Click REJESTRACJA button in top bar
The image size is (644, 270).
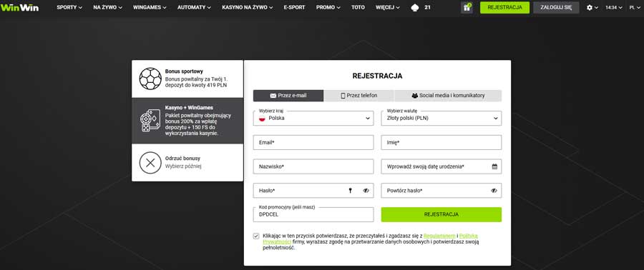(x=504, y=7)
